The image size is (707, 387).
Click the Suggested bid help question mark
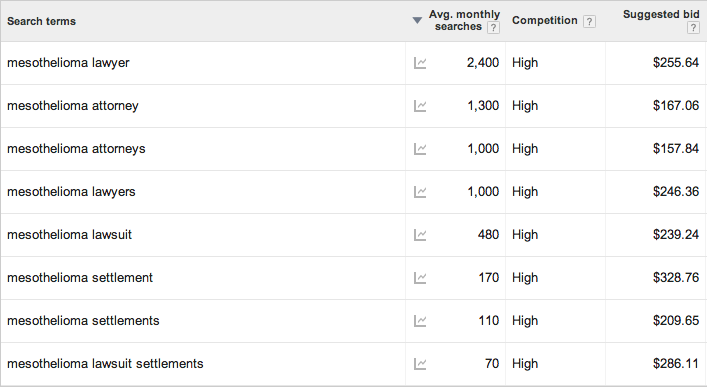click(x=693, y=28)
